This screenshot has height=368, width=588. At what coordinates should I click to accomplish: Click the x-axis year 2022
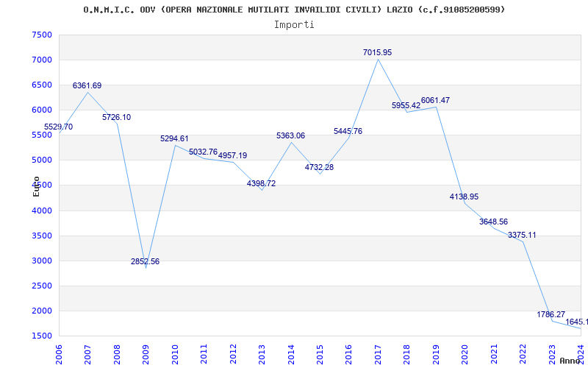point(523,354)
